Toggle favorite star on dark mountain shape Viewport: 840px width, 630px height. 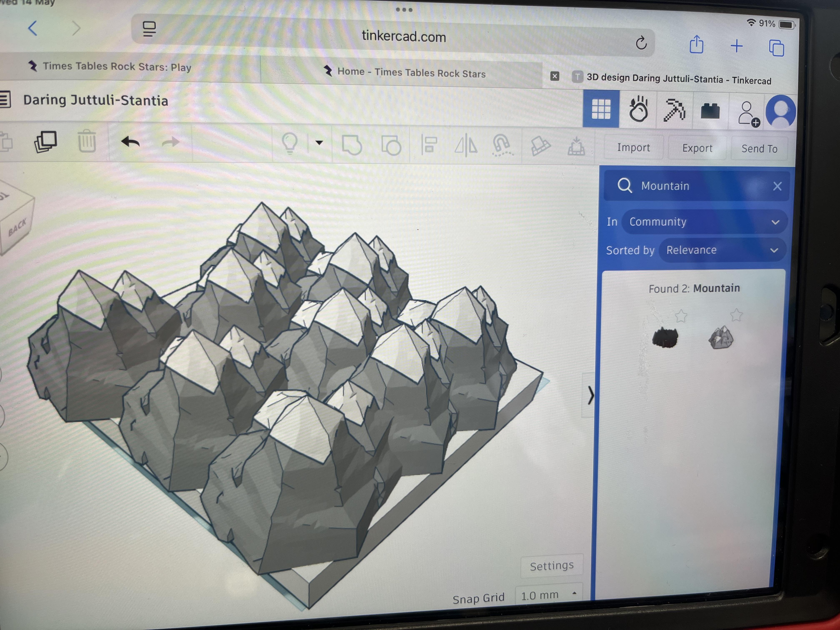[681, 316]
